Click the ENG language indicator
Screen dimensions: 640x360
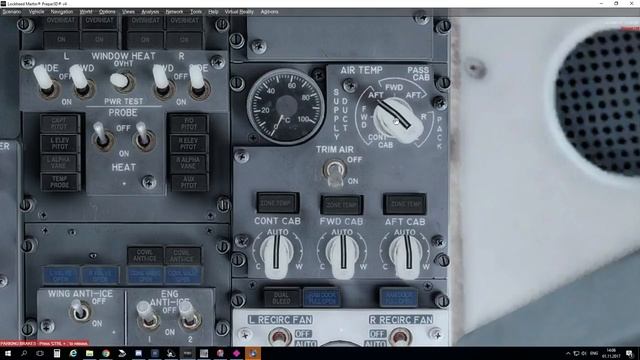pyautogui.click(x=594, y=353)
